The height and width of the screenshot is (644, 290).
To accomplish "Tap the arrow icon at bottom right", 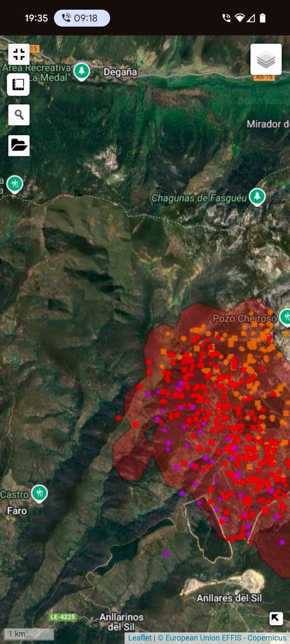I will coord(276,618).
